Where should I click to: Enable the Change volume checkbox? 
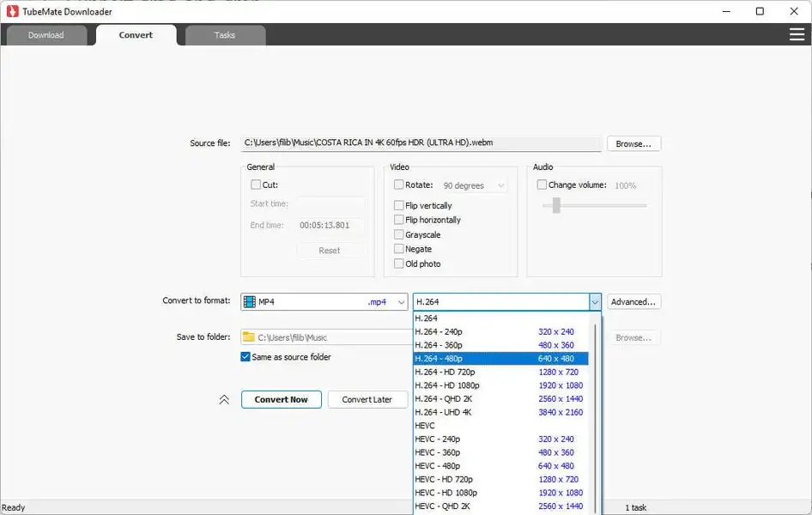tap(542, 185)
